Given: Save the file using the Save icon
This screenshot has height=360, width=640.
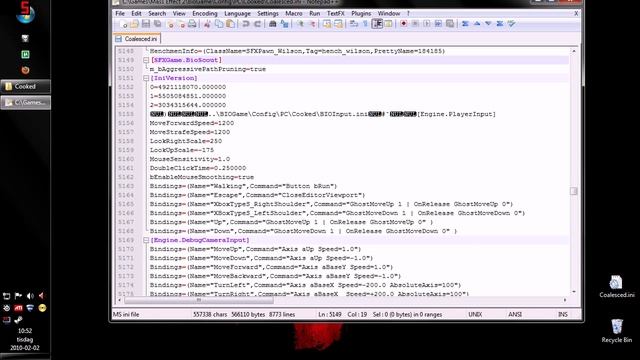Looking at the screenshot, I should point(146,24).
